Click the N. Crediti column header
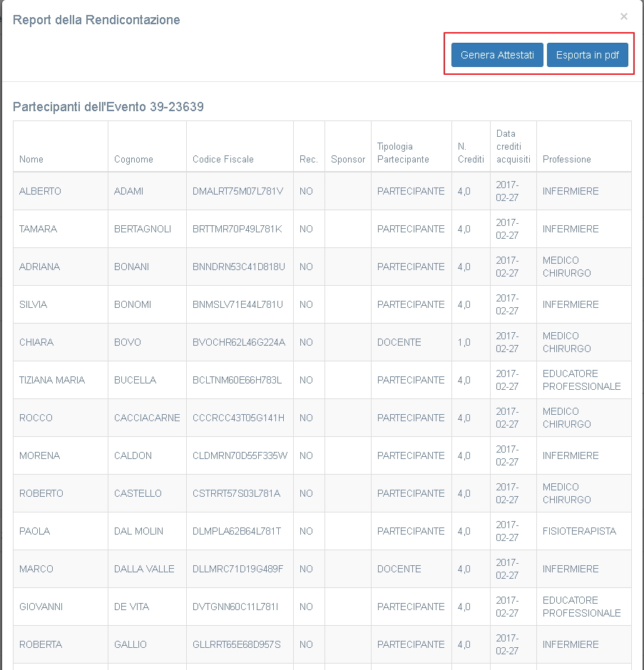Viewport: 644px width, 670px height. point(471,153)
